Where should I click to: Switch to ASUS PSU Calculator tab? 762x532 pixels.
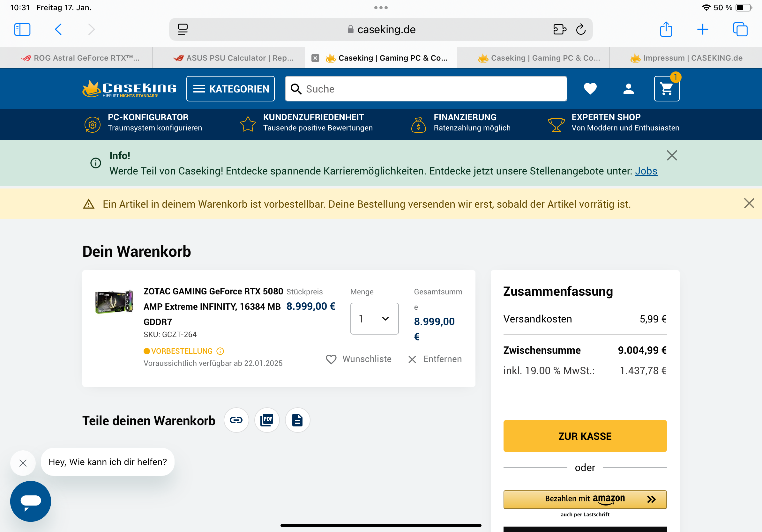pyautogui.click(x=234, y=58)
